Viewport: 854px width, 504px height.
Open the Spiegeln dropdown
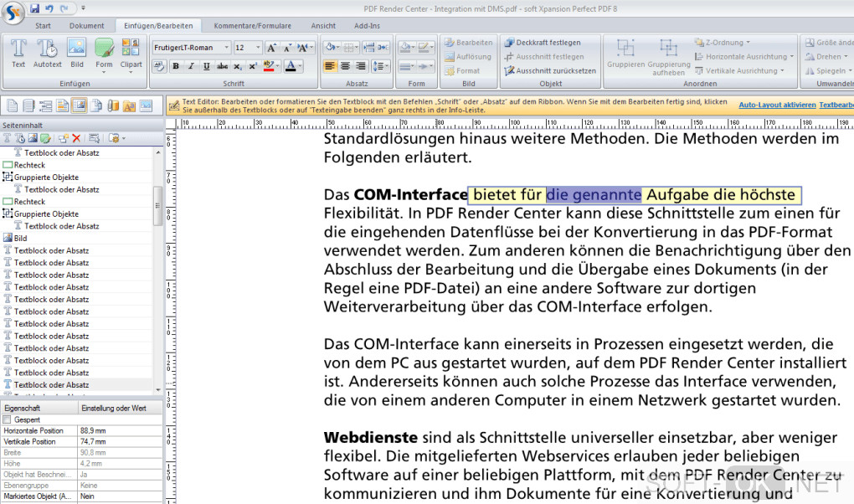[x=828, y=71]
